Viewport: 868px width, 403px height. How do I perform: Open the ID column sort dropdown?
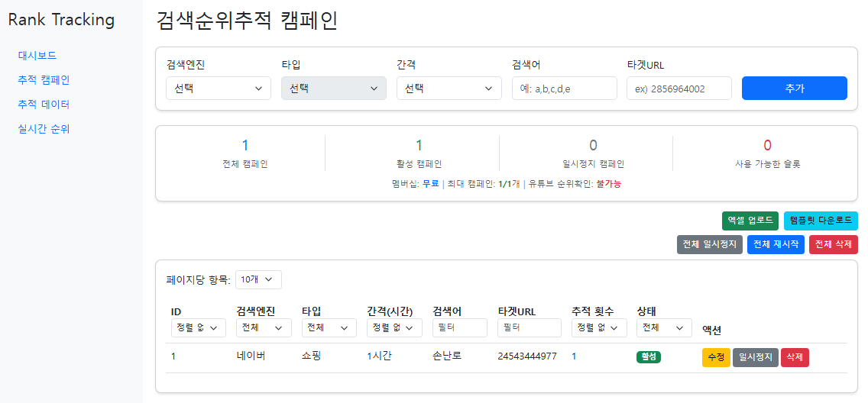point(198,327)
